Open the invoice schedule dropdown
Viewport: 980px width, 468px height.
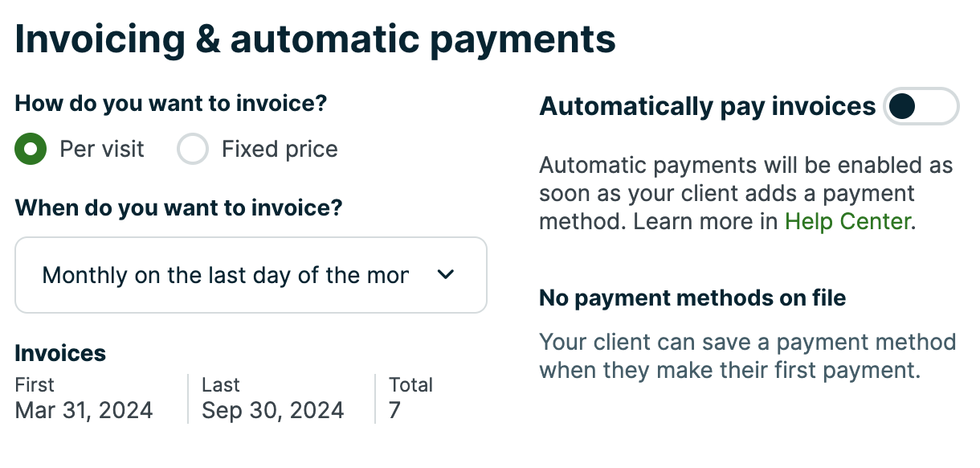(x=251, y=275)
